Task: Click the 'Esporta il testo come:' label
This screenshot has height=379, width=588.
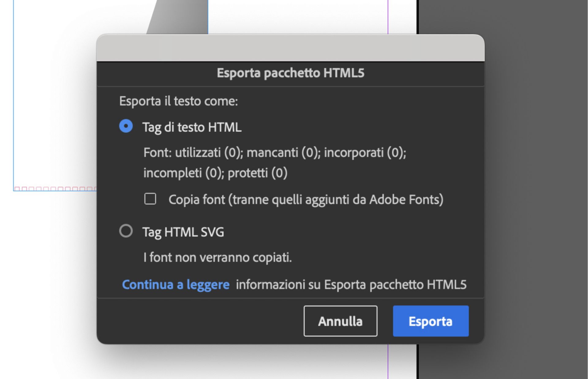Action: (179, 101)
